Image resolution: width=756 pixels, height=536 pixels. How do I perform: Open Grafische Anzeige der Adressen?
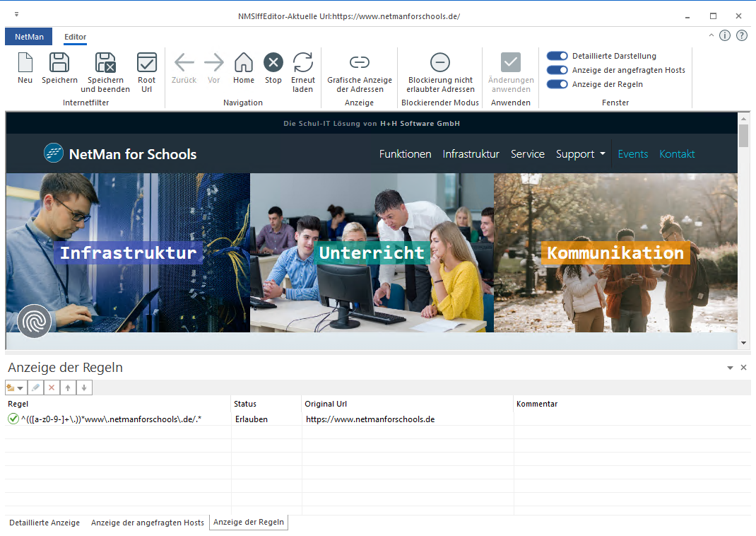coord(359,63)
